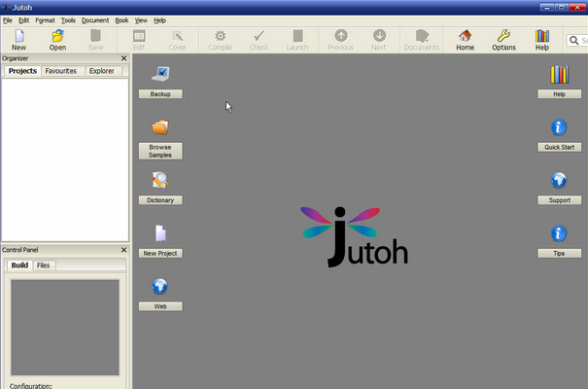
Task: Click the Edit toolbar icon
Action: point(139,36)
